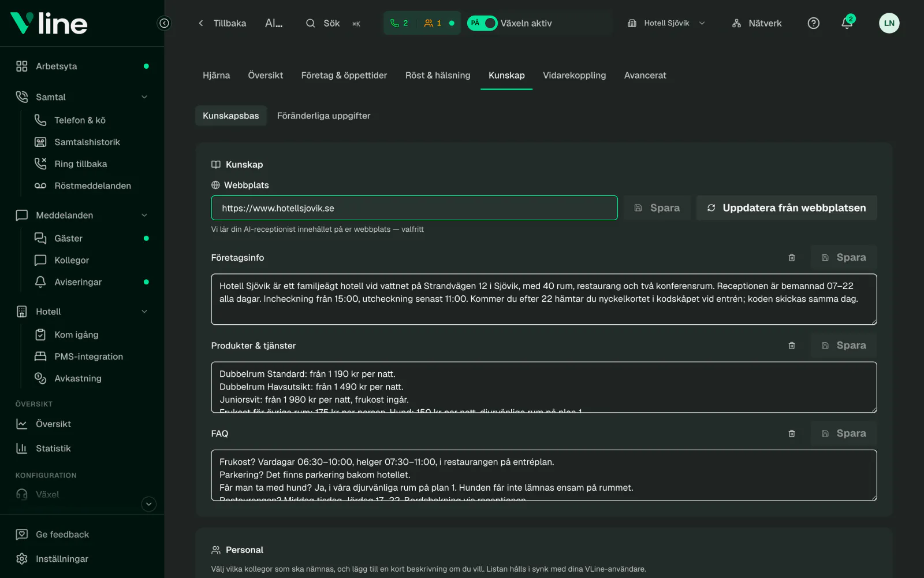Delete the FAQ section with trash icon
Viewport: 924px width, 578px height.
pos(792,433)
